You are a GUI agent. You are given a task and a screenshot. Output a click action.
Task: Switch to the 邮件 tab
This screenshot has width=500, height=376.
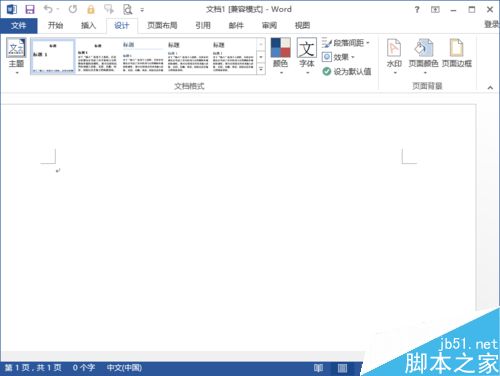[x=236, y=25]
